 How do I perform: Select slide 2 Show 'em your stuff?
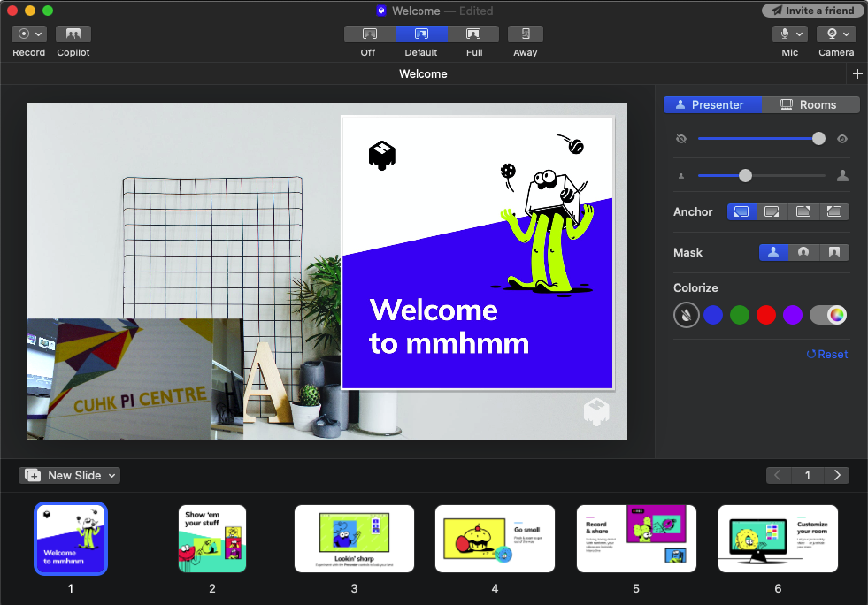212,539
